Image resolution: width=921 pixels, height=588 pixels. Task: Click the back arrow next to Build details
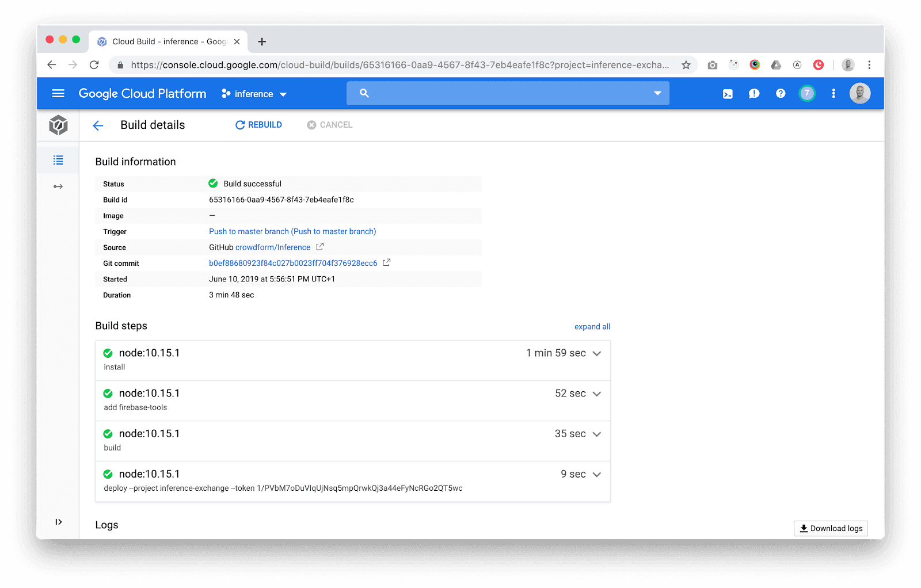tap(98, 125)
